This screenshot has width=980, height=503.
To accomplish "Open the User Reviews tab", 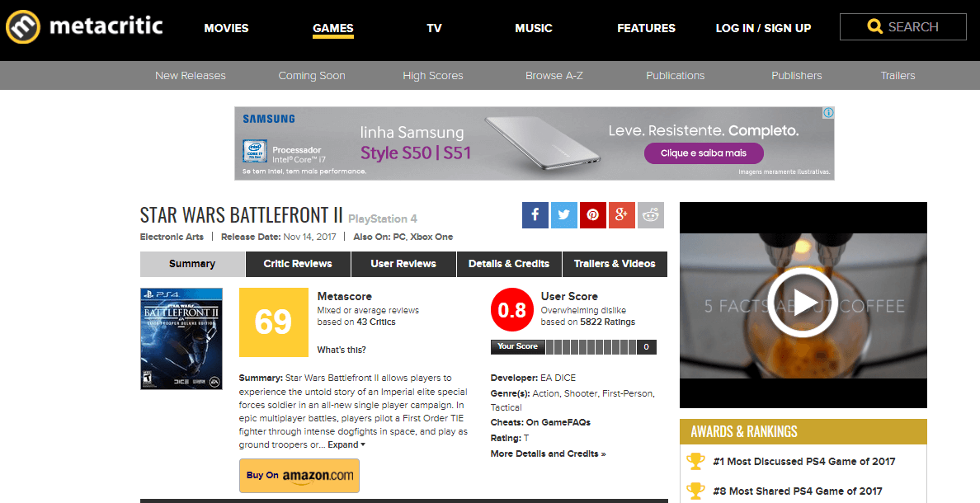I will coord(403,264).
